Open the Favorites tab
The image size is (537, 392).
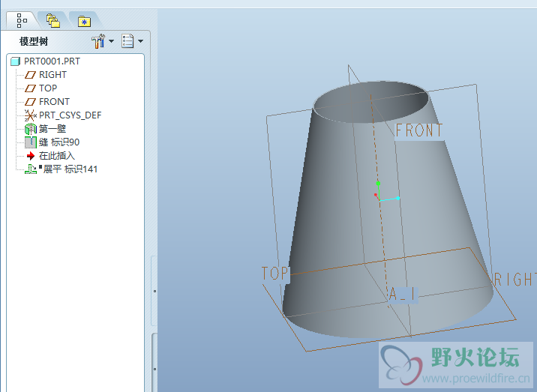(x=84, y=21)
